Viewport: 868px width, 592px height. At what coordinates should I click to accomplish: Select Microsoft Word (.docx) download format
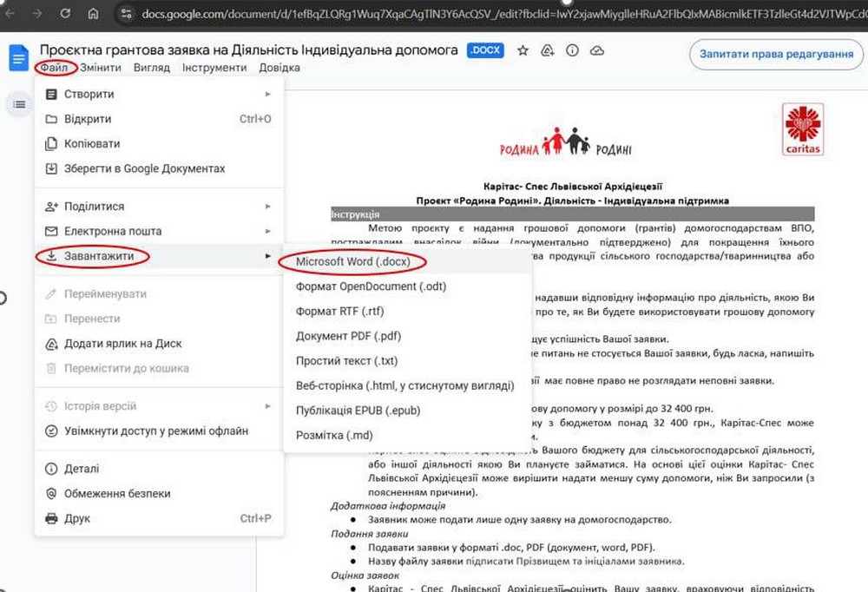coord(352,261)
